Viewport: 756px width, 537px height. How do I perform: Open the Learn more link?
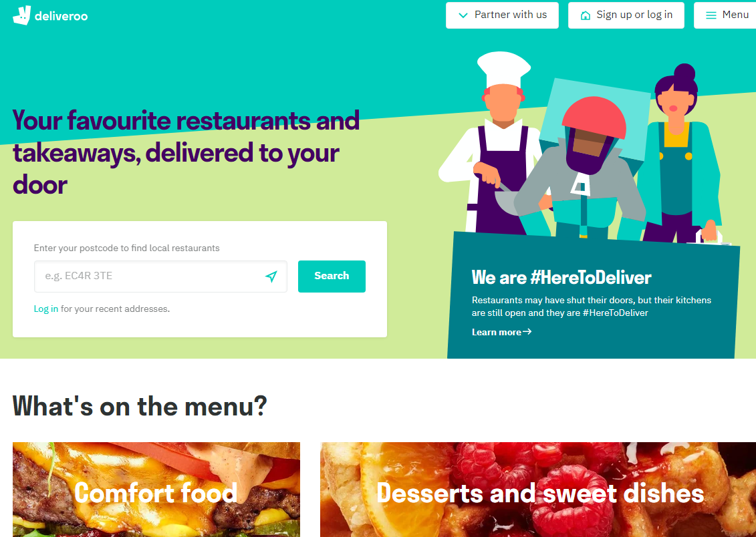(x=501, y=332)
